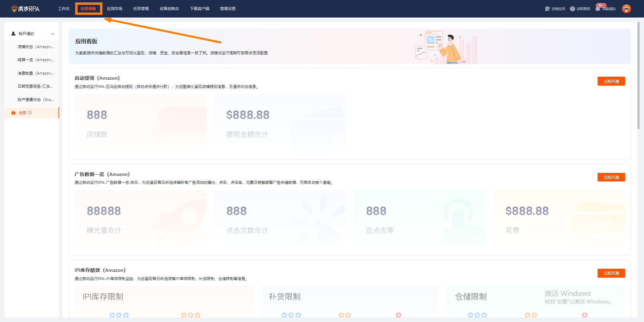Click 立即开通 for 广告数据一览 (Amazon)
644x322 pixels.
611,177
